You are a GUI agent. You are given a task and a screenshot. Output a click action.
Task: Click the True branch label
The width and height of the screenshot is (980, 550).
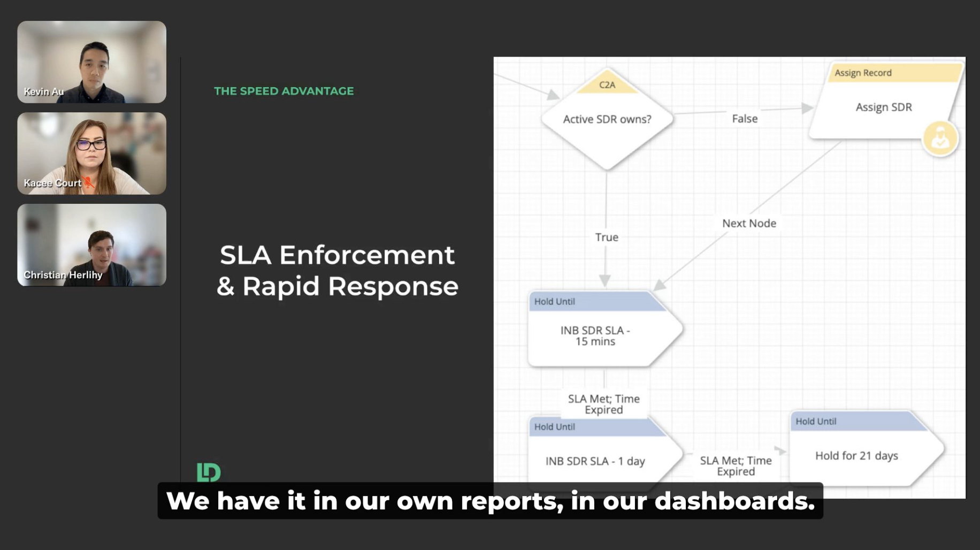(606, 237)
